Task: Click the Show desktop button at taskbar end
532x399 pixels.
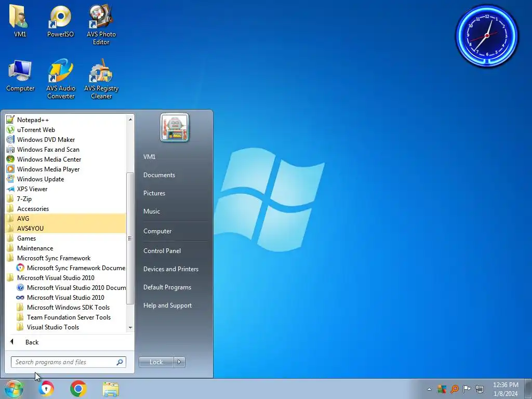Action: click(528, 389)
